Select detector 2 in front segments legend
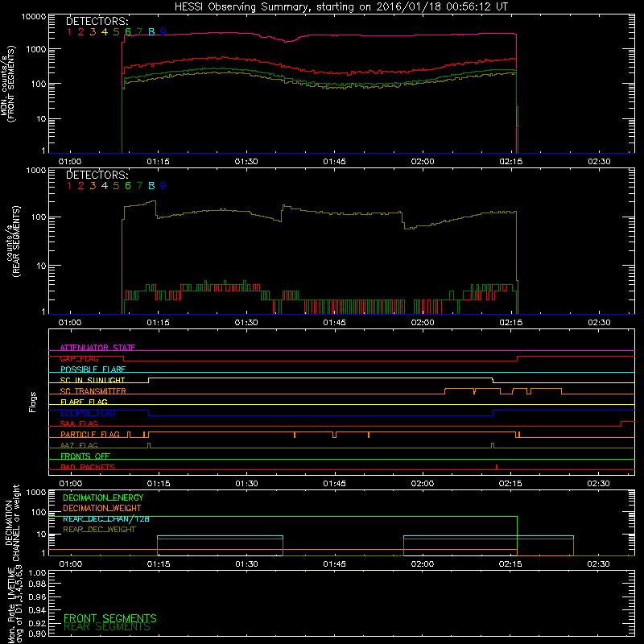The width and height of the screenshot is (644, 644). click(x=81, y=31)
